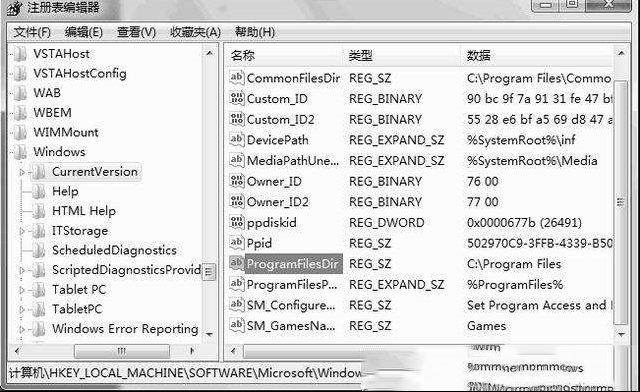Expand the ScriptedDiagnosticsProvid node
The width and height of the screenshot is (640, 392).
tap(22, 270)
